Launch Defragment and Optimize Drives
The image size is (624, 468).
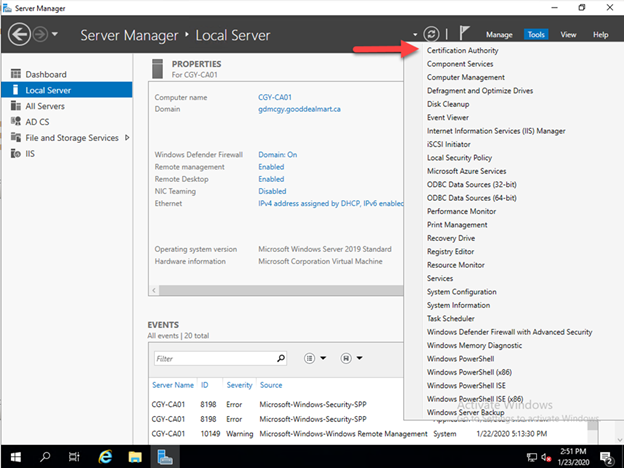coord(480,91)
